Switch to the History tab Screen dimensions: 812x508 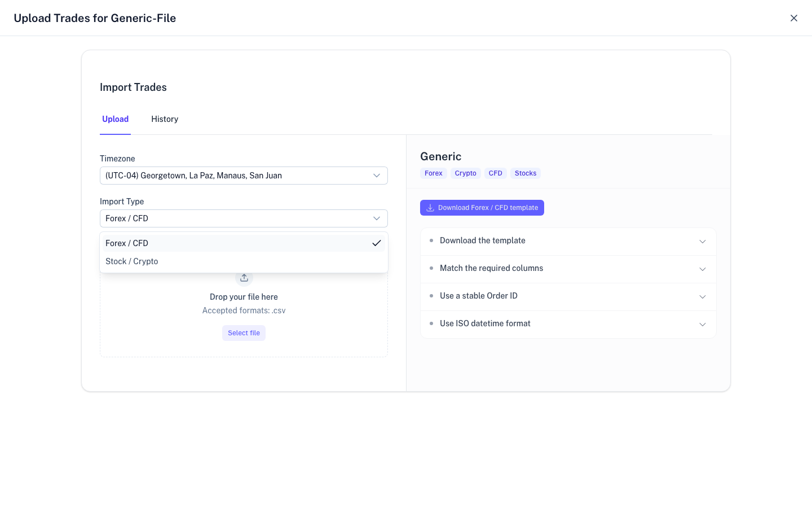[x=165, y=119]
